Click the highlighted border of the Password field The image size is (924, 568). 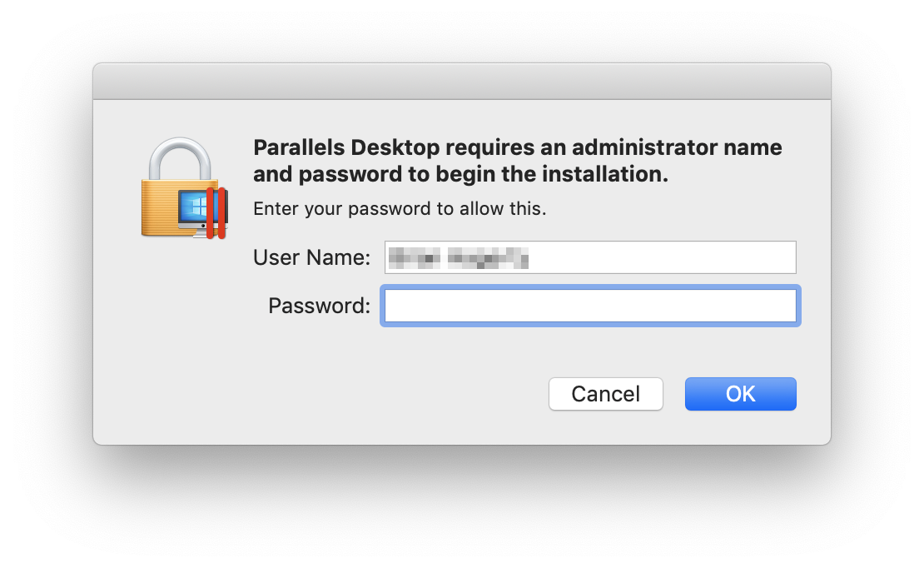tap(590, 288)
